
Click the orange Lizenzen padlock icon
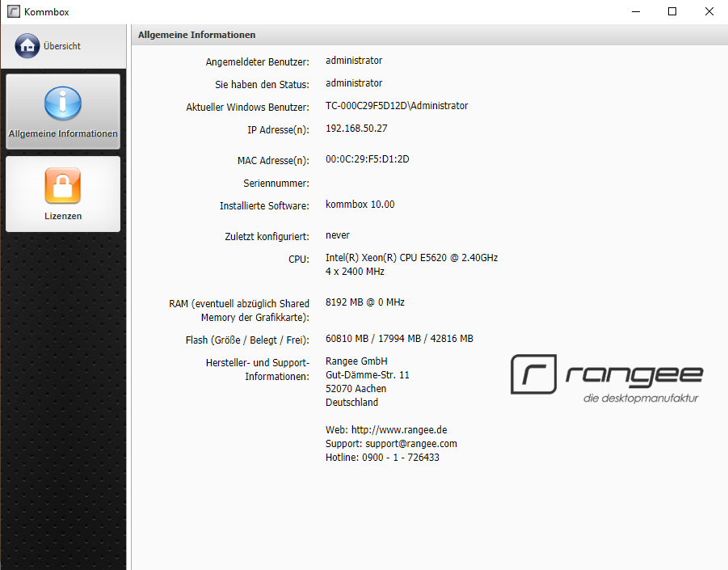(x=63, y=186)
